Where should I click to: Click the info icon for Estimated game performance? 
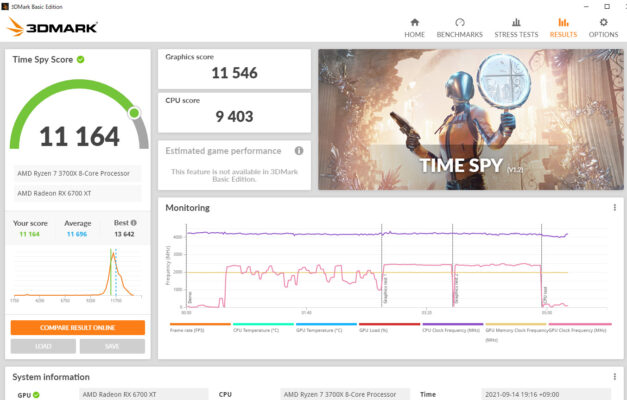299,151
